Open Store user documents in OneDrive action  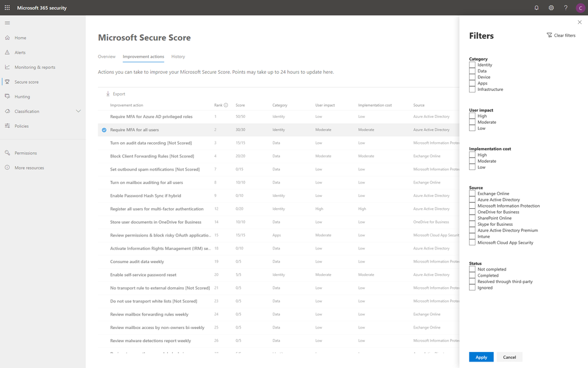(156, 222)
